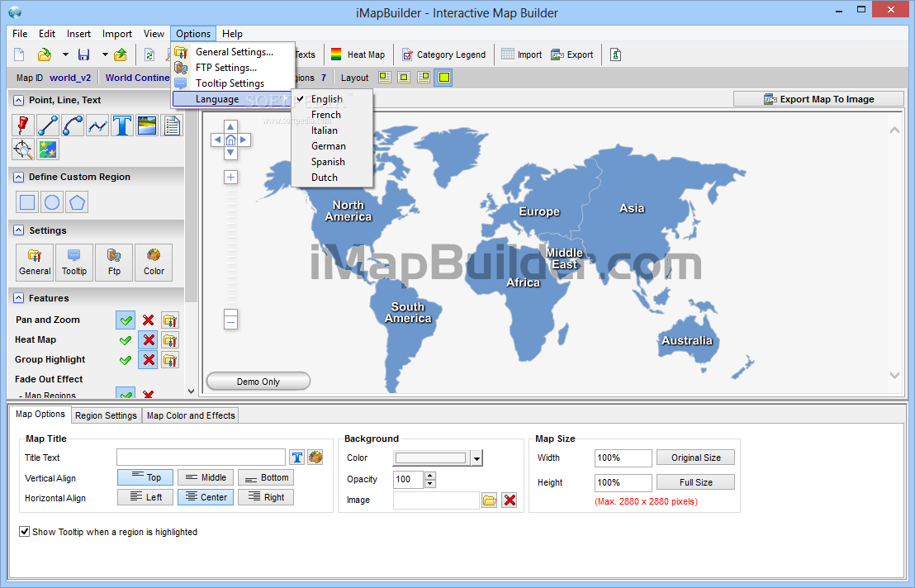Disable Pan and Zoom with red X
915x588 pixels.
(148, 320)
